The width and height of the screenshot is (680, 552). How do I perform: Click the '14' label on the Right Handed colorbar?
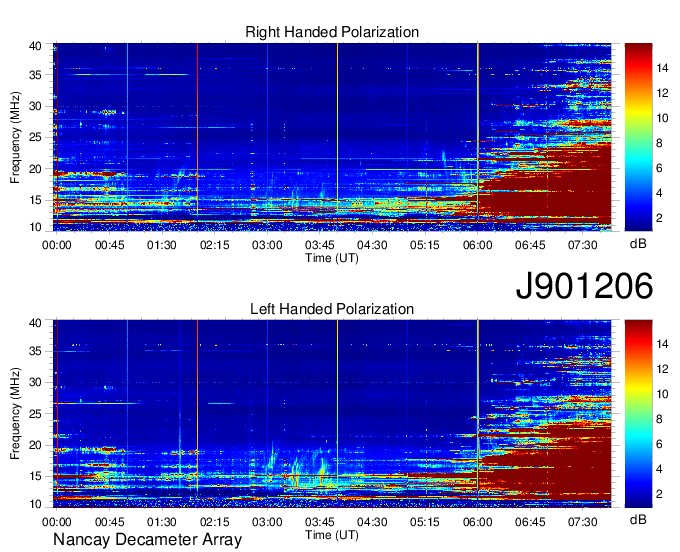click(662, 68)
